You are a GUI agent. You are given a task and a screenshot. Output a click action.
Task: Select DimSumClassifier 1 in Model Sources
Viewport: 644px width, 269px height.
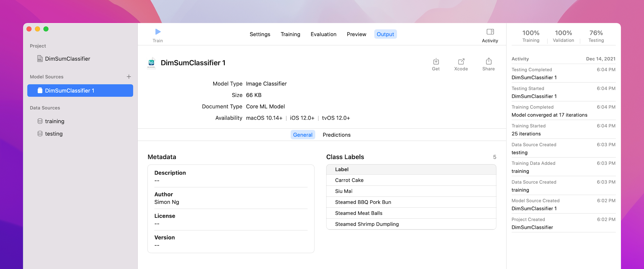click(80, 91)
